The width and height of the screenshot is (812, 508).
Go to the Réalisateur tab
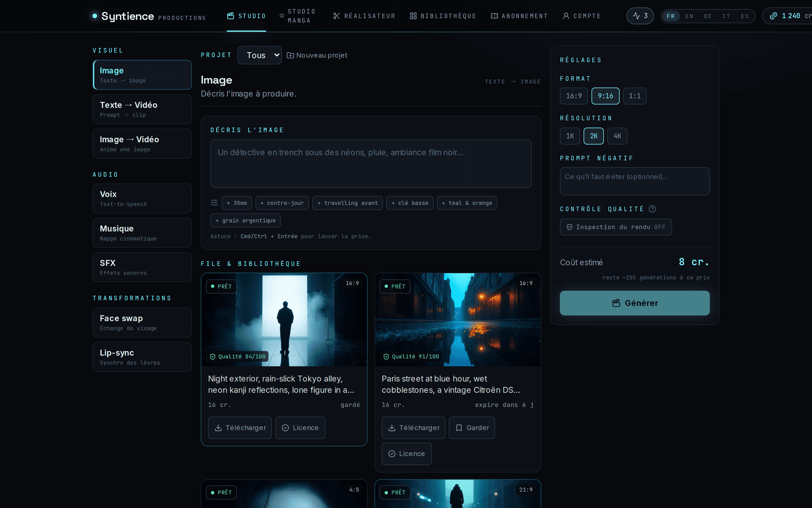coord(364,16)
